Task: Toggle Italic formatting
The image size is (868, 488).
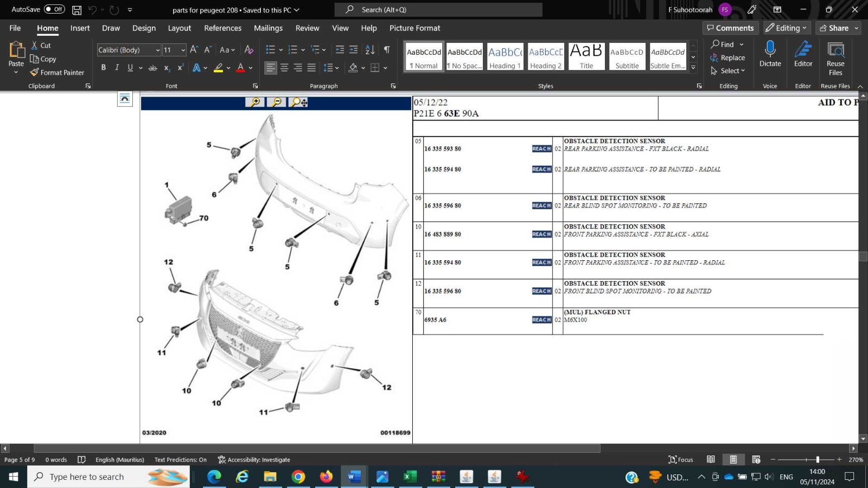Action: (117, 68)
